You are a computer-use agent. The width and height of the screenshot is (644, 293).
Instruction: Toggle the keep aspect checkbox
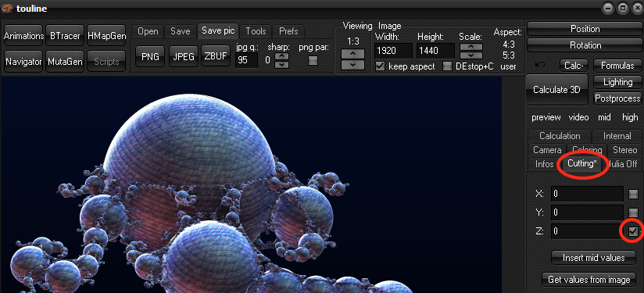[381, 66]
